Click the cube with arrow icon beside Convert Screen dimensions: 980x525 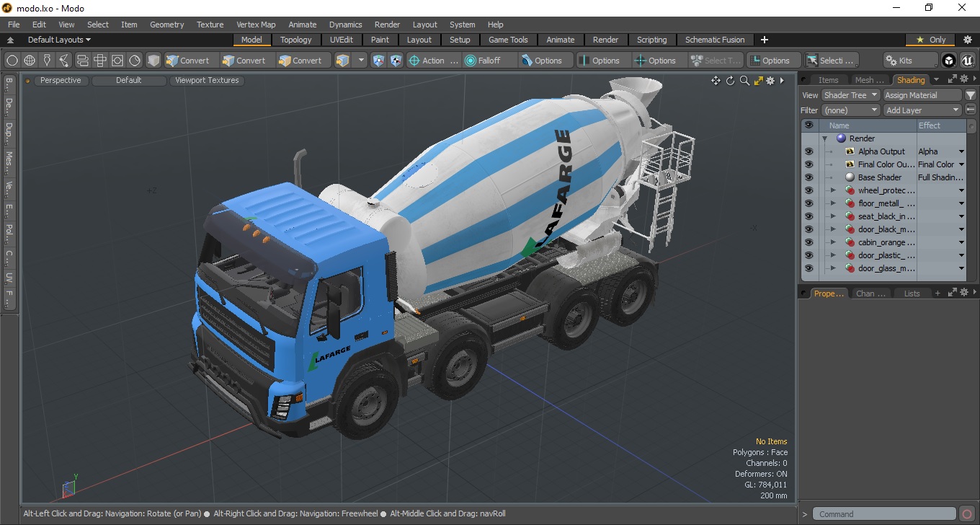[343, 61]
